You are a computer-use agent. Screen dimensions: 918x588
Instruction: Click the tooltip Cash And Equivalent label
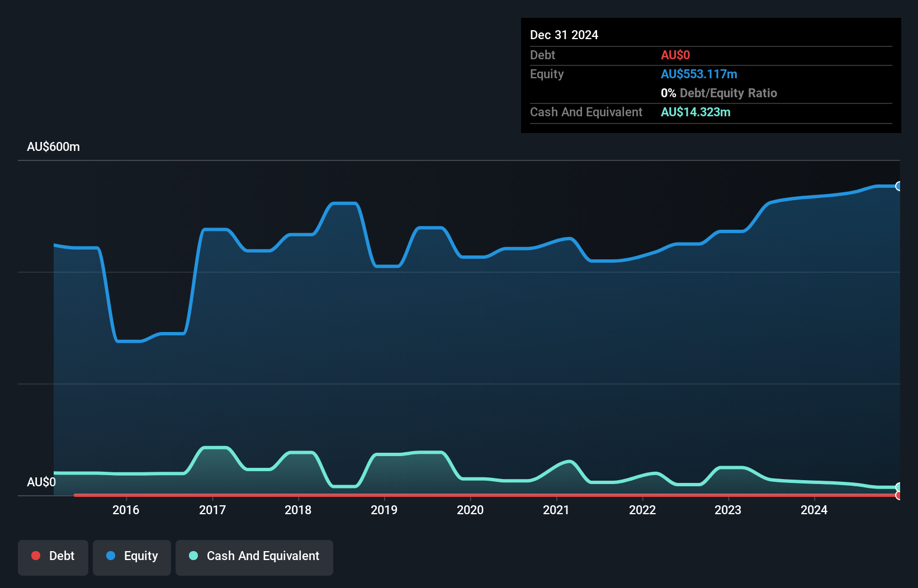click(586, 112)
